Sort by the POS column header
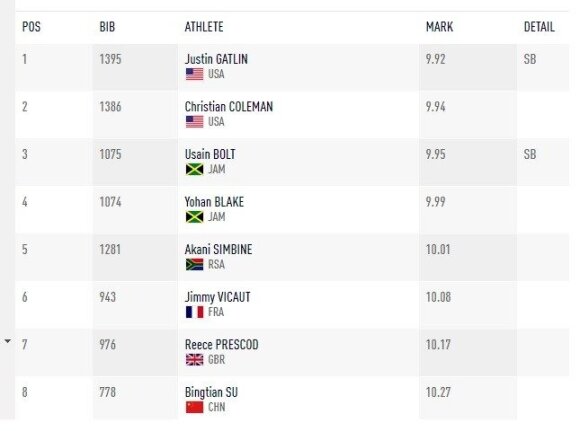The height and width of the screenshot is (431, 580). tap(31, 27)
